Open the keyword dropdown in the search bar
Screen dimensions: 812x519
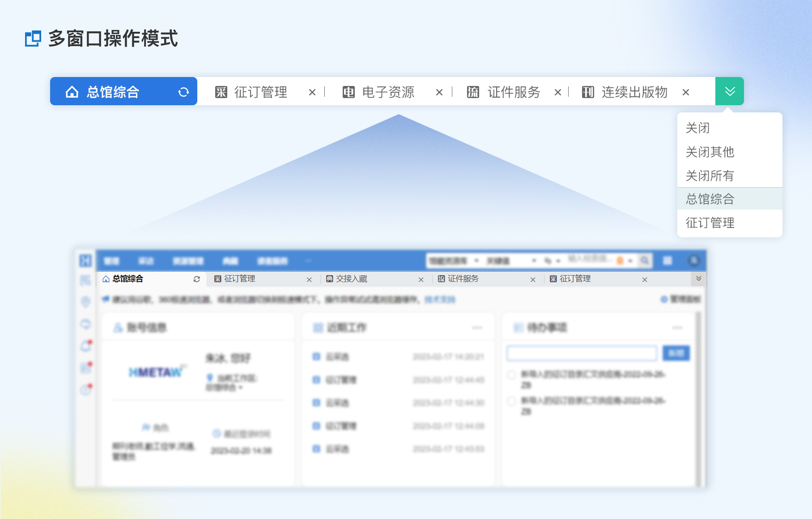[x=534, y=260]
